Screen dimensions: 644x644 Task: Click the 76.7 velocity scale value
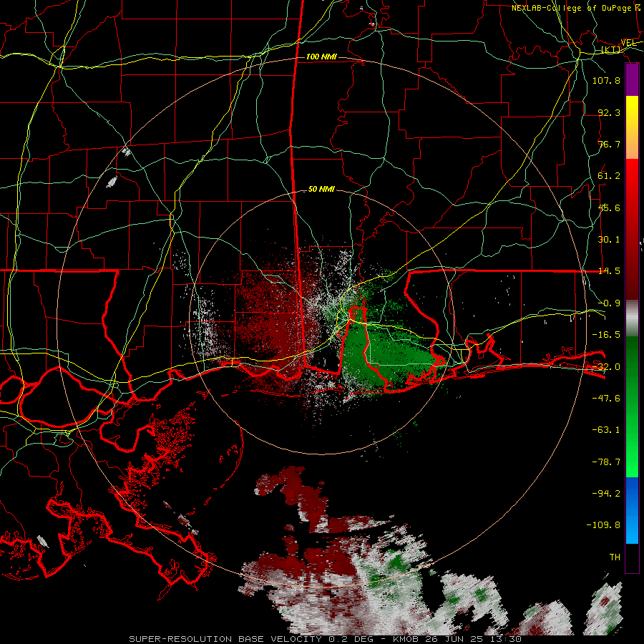pos(609,144)
